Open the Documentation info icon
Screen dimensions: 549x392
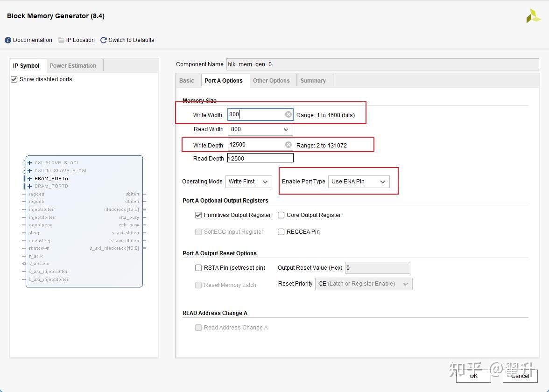click(x=8, y=40)
